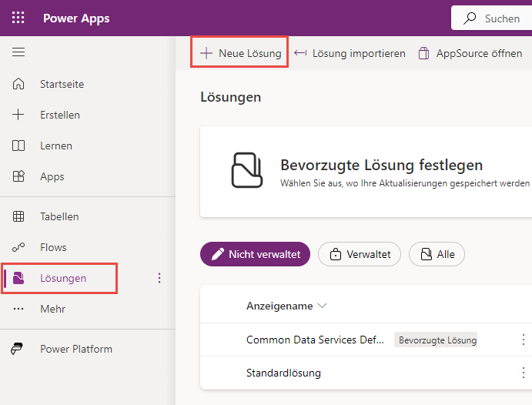Select Lösungen in the sidebar
The image size is (532, 405).
coord(59,278)
